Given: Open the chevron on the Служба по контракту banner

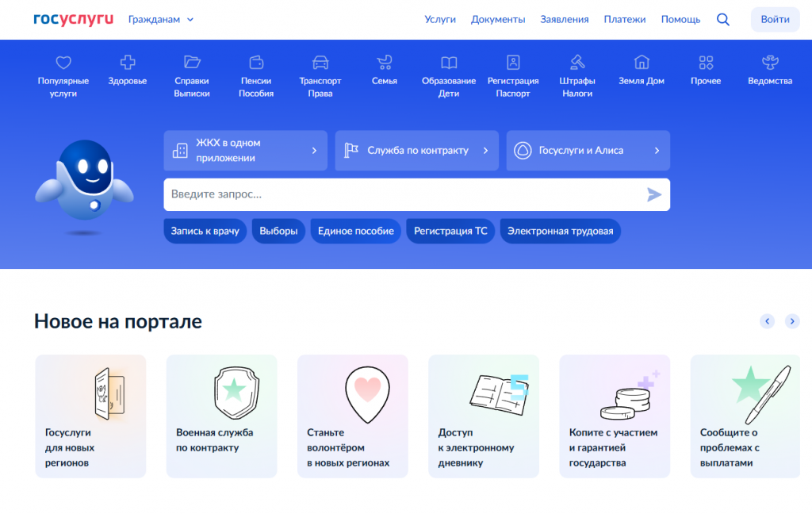Looking at the screenshot, I should coord(486,150).
